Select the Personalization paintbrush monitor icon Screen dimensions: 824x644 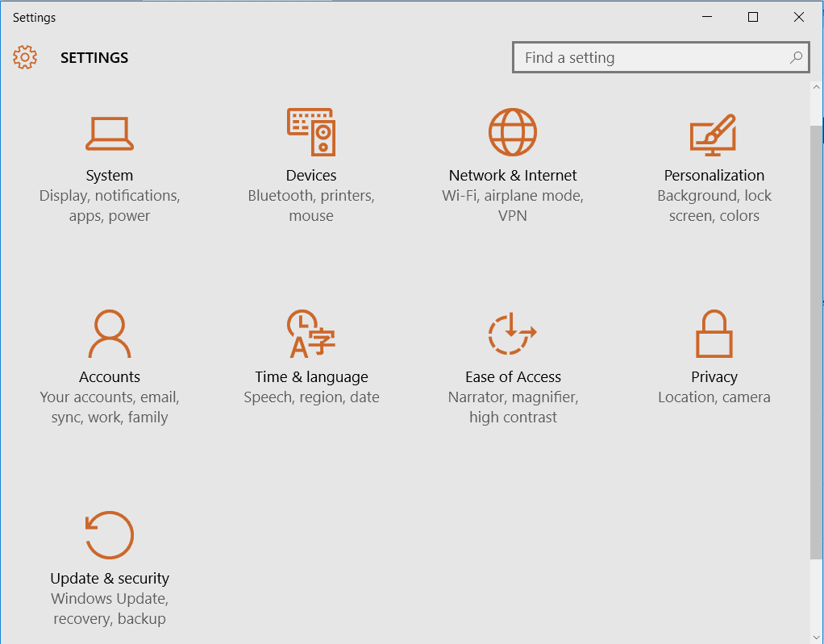point(714,134)
